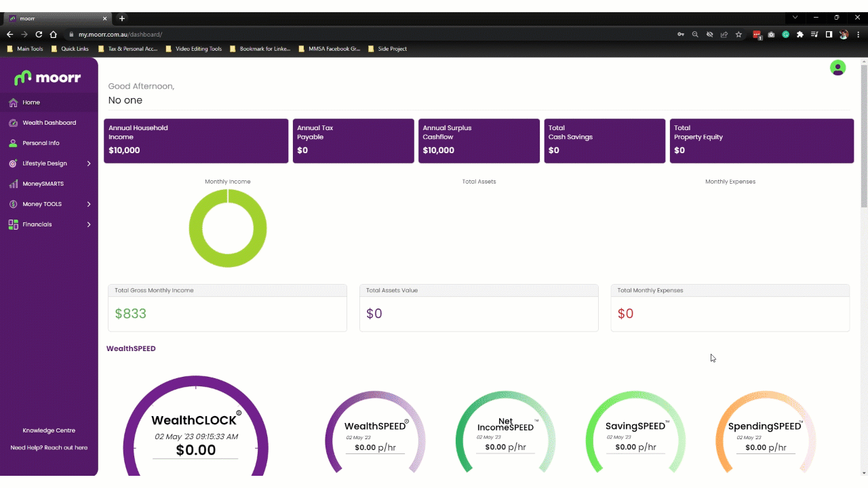The image size is (868, 488).
Task: Open a new browser tab with plus
Action: click(122, 18)
